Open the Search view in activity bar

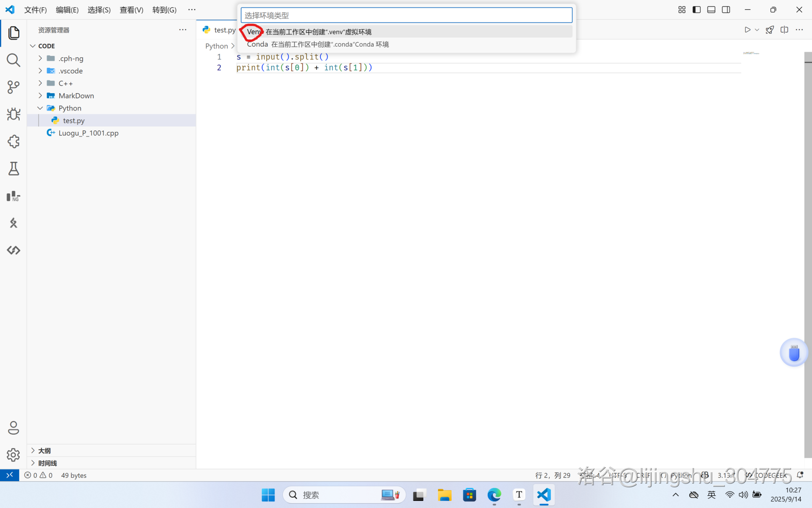13,60
